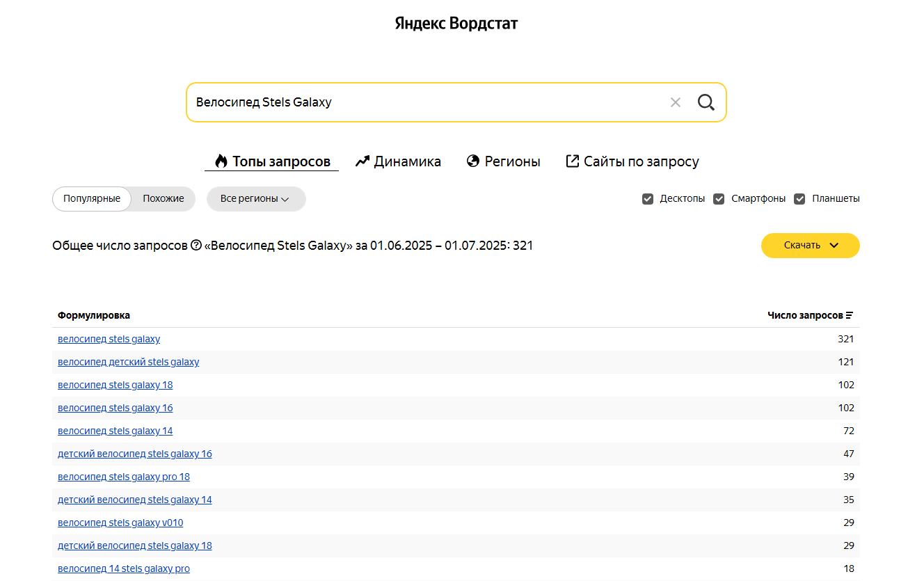Open query велосипед stels galaxy 14

(x=115, y=431)
